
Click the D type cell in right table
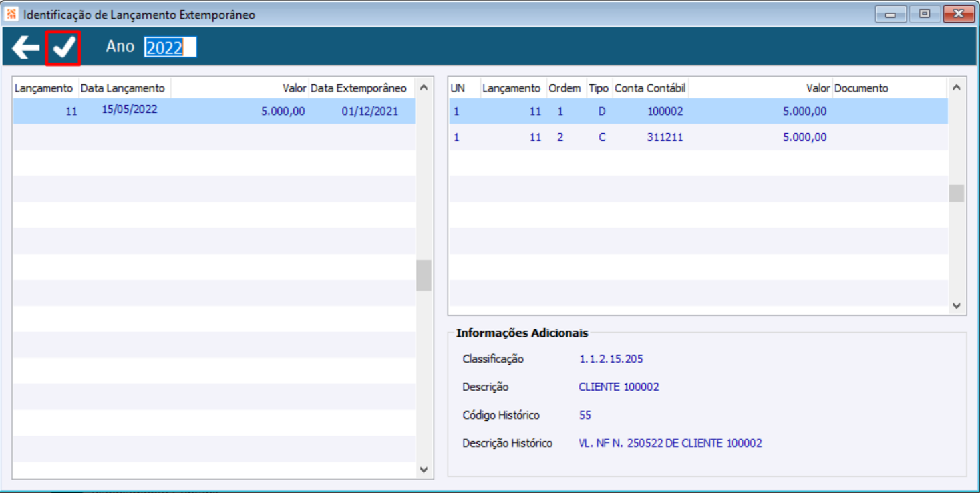601,111
